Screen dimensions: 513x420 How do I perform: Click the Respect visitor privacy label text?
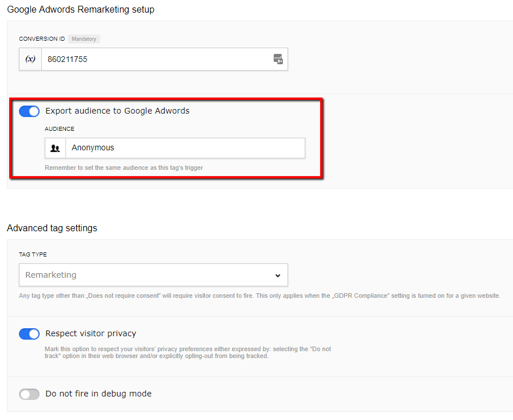coord(91,333)
